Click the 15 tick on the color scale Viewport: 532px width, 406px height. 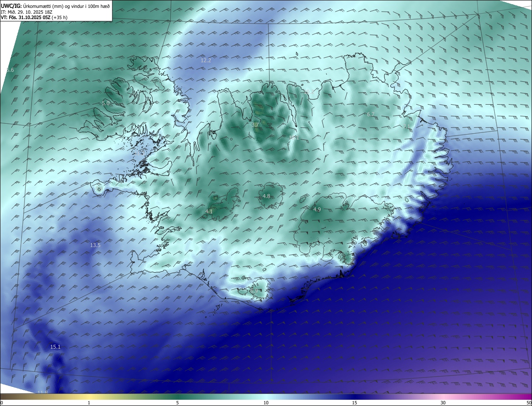355,403
